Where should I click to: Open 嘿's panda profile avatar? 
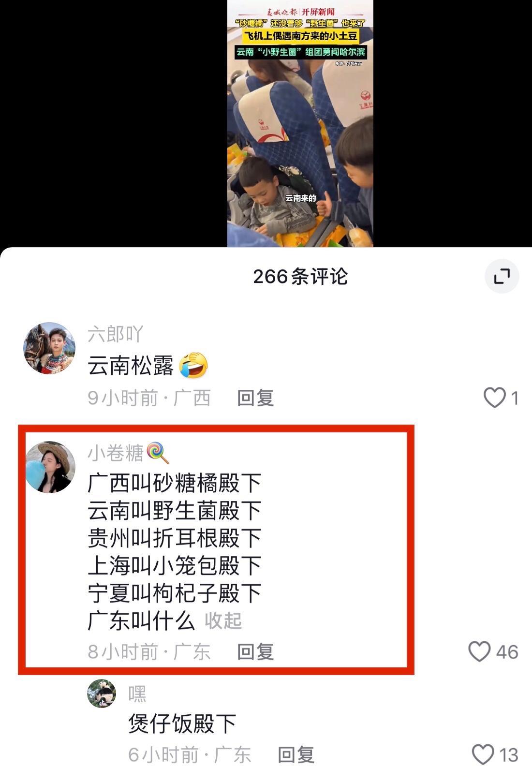click(x=102, y=693)
